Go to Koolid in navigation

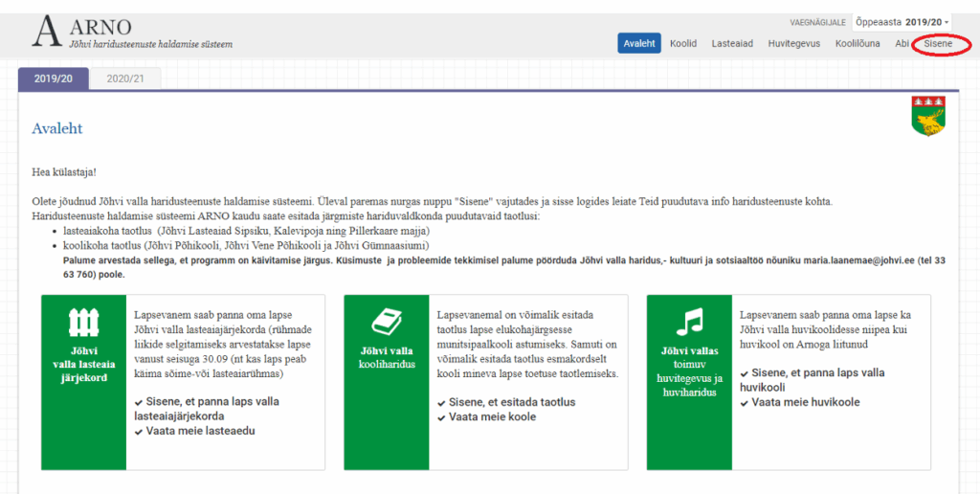pos(683,44)
